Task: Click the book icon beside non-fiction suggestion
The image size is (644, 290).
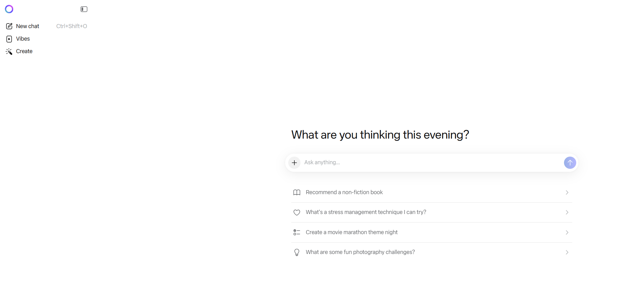Action: (x=297, y=192)
